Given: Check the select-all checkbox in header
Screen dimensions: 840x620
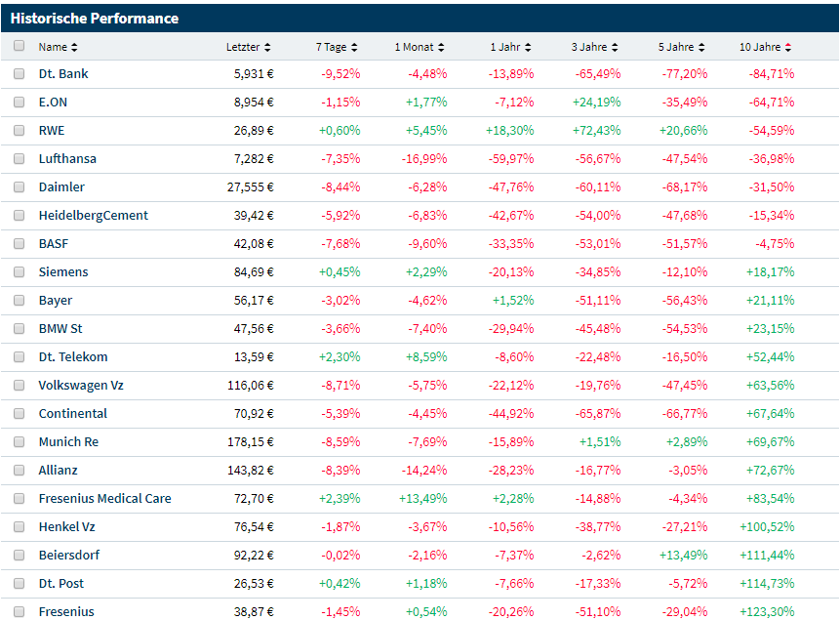Looking at the screenshot, I should click(x=20, y=46).
